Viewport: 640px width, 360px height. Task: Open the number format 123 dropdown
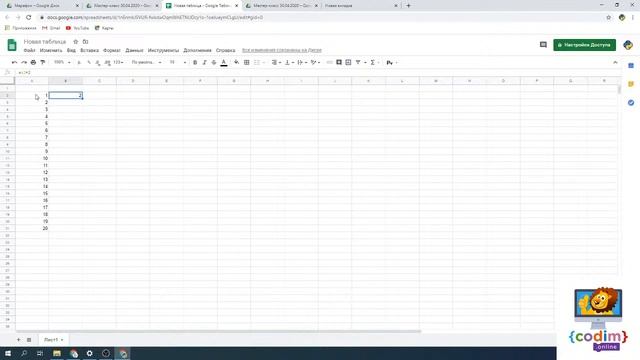118,62
